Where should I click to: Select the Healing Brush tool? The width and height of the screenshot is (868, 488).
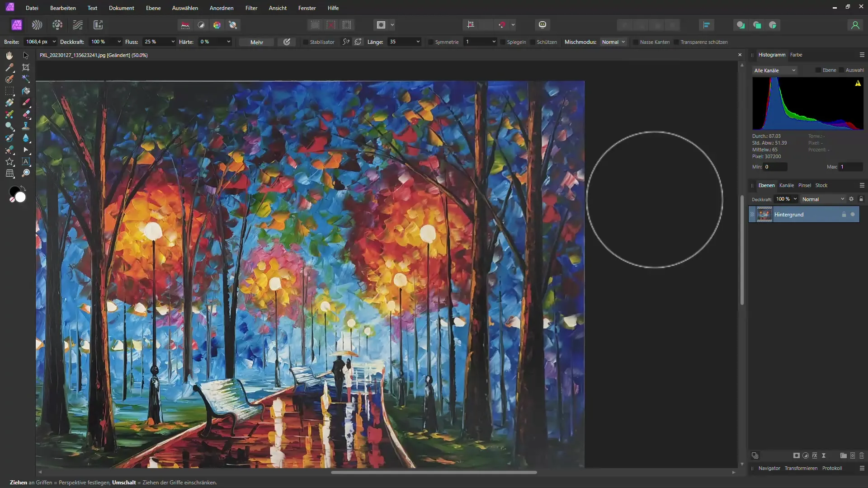tap(9, 150)
